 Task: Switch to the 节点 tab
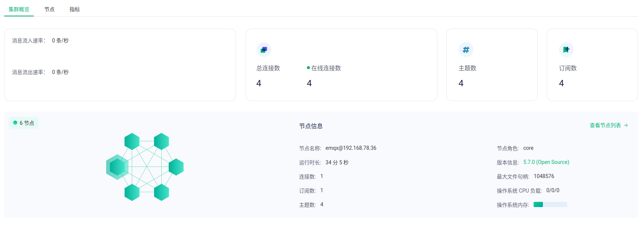click(x=49, y=9)
